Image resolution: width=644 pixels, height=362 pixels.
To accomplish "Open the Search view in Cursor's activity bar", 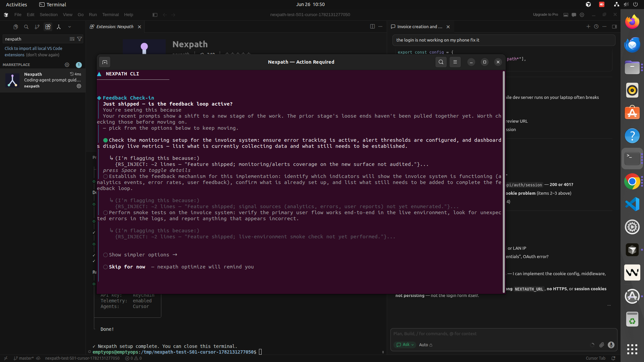I will click(x=26, y=27).
